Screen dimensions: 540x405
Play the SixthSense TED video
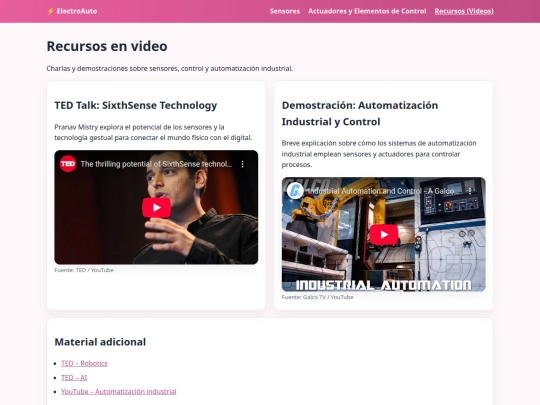tap(156, 207)
